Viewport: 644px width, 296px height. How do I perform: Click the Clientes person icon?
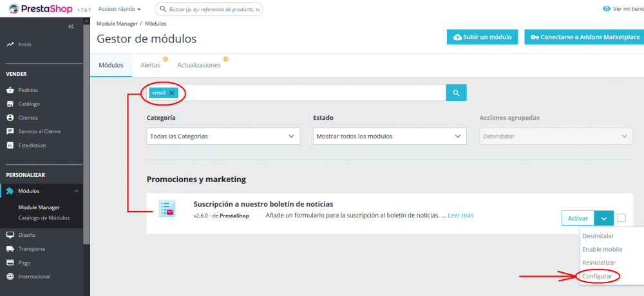10,118
